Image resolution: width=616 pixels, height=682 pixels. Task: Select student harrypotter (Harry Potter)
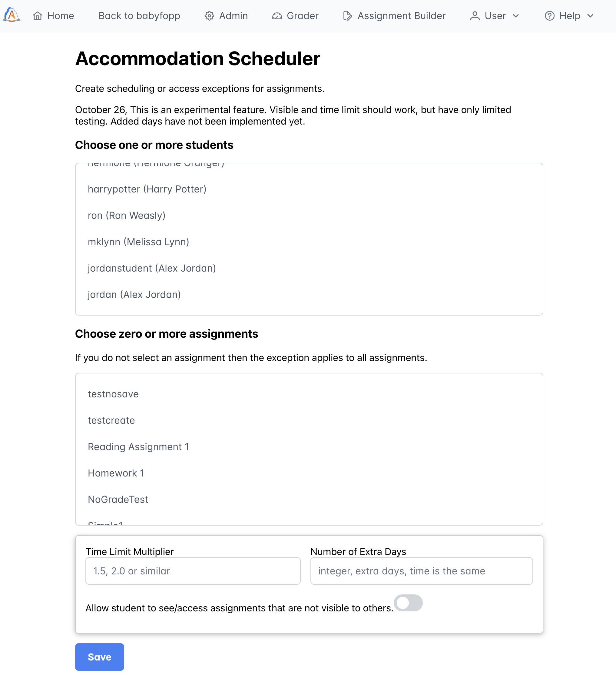coord(147,189)
